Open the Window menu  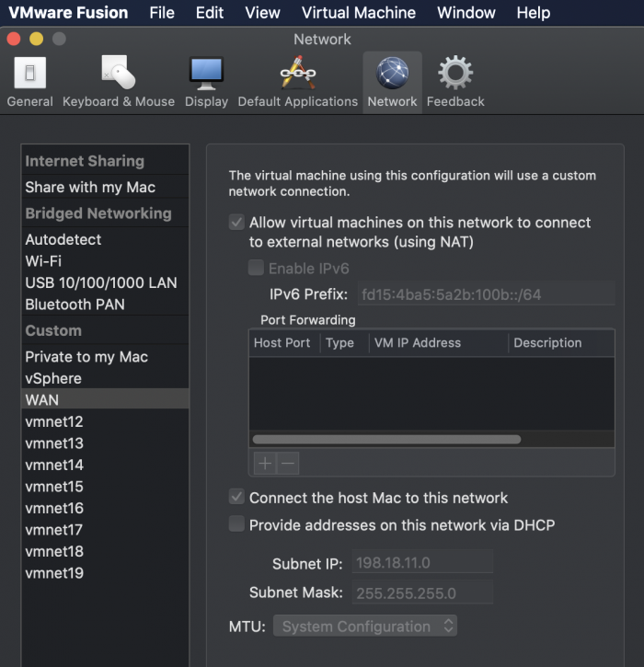click(x=466, y=13)
